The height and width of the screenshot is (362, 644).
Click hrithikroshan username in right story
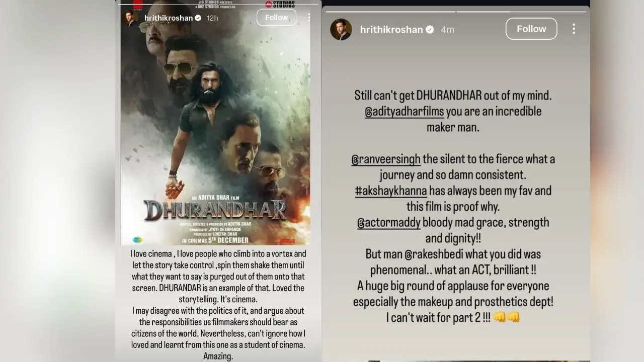[391, 30]
